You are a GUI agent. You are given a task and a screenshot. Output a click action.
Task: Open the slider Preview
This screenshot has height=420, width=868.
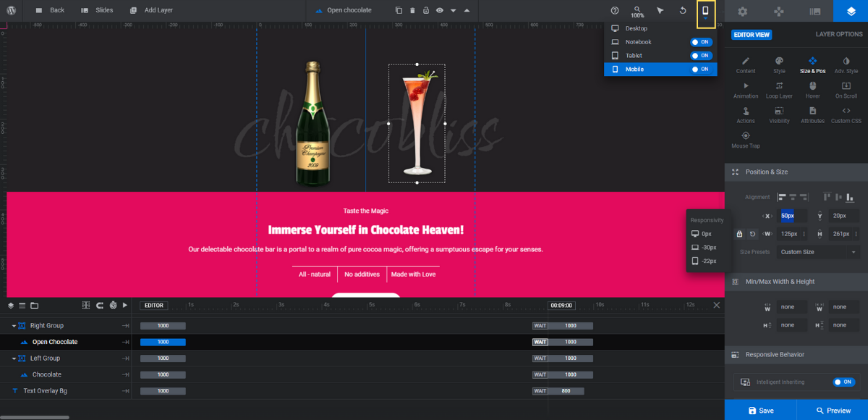(833, 410)
